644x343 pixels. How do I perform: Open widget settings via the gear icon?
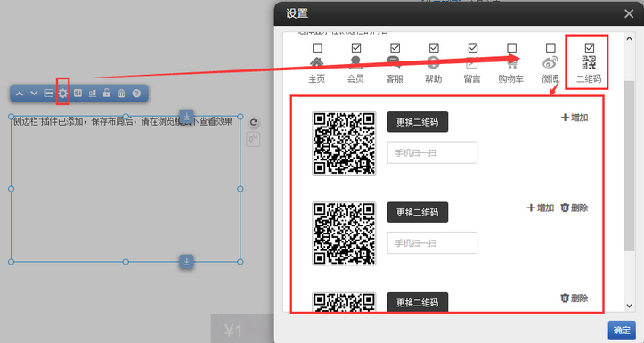click(x=63, y=94)
